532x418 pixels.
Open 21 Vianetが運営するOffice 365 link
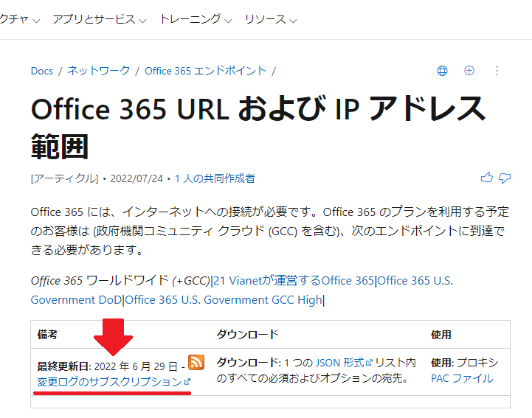294,281
